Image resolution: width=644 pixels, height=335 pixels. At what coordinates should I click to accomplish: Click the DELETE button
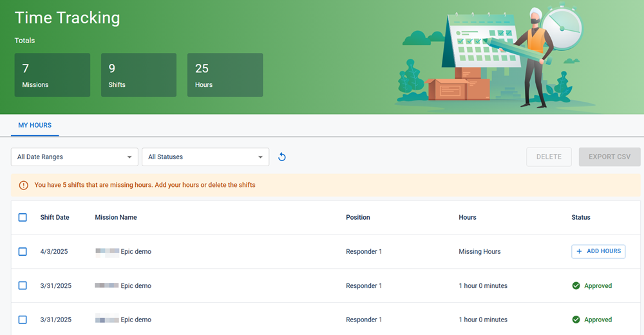(549, 157)
